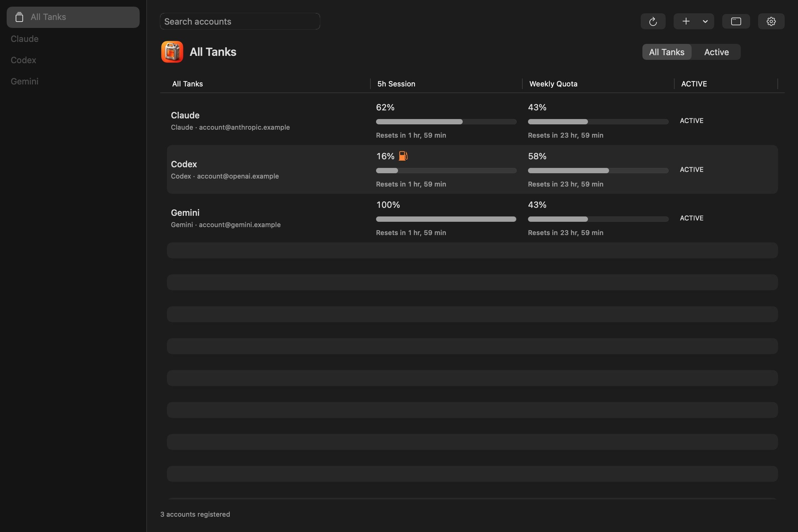
Task: Click Claude 5h session progress bar
Action: coord(446,121)
